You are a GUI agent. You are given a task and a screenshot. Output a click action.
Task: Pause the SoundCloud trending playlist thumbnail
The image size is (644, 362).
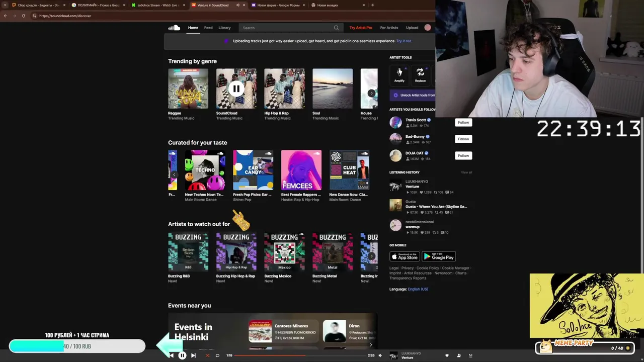click(x=236, y=88)
